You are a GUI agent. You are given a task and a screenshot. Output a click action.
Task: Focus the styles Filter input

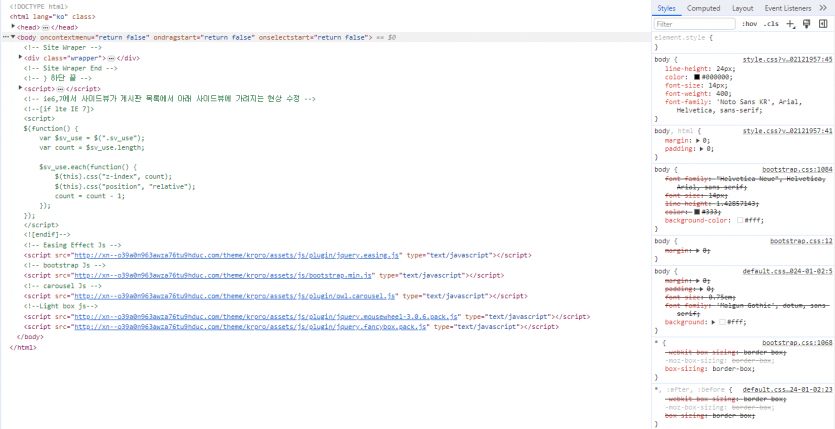point(694,24)
